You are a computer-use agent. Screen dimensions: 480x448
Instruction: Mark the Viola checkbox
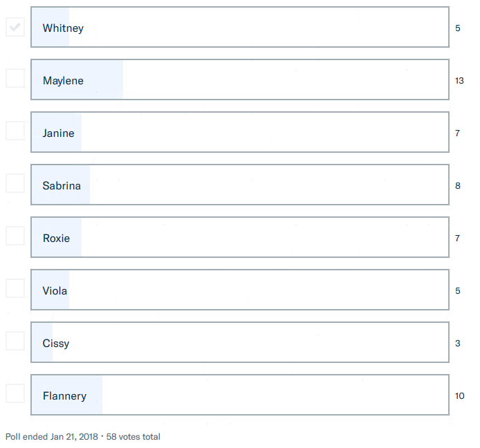(15, 288)
